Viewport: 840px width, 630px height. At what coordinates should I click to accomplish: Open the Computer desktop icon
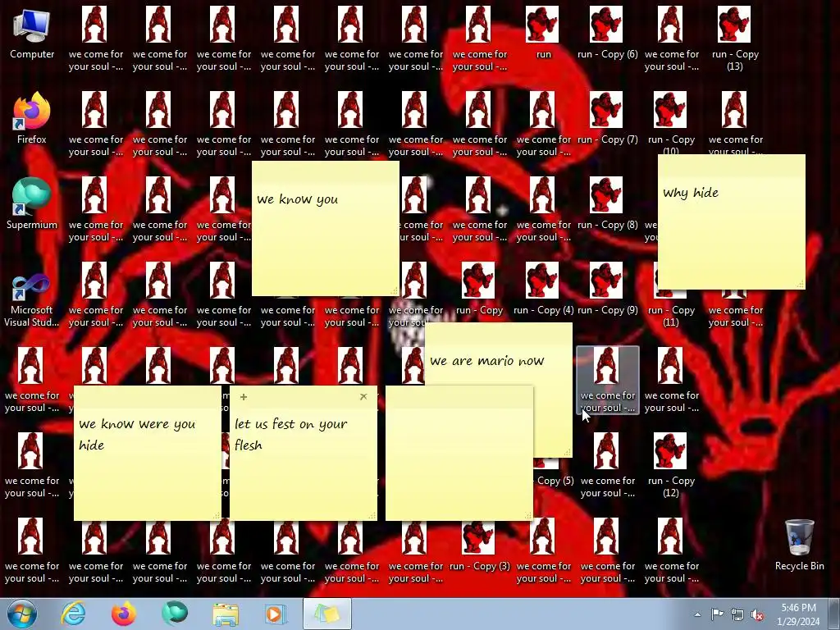32,33
